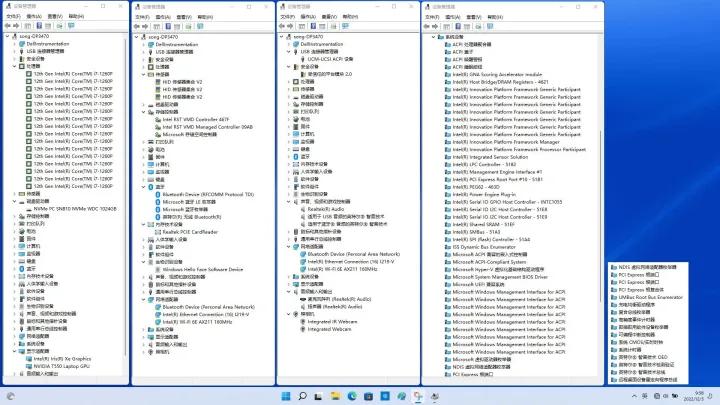Open the Windows Start menu
Screen dimensions: 720x405
click(286, 396)
